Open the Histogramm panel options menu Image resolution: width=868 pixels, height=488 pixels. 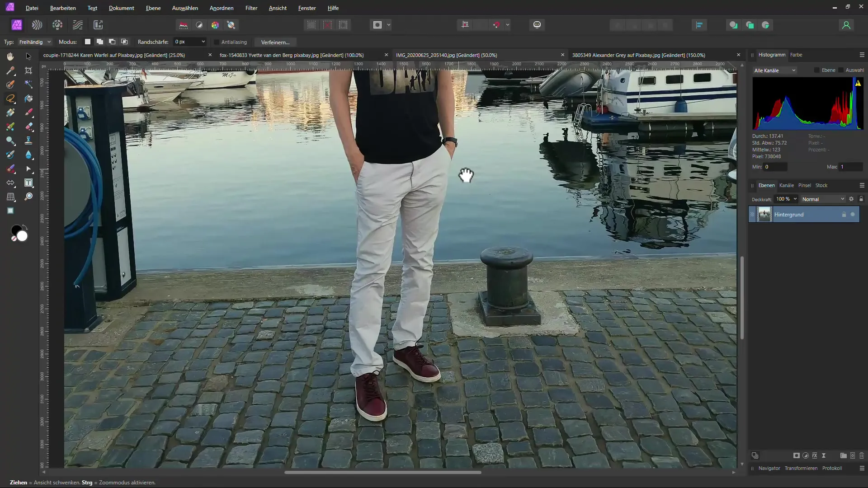pyautogui.click(x=862, y=55)
